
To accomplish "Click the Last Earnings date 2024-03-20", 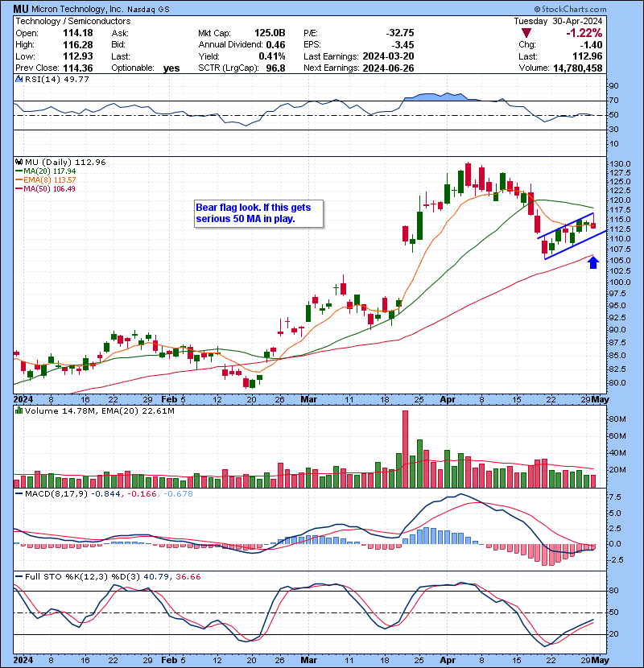I will tap(388, 56).
